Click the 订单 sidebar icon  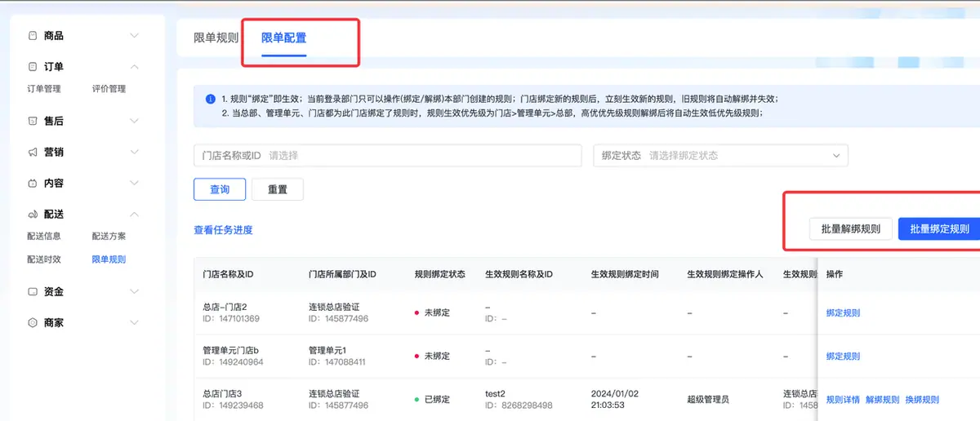[x=33, y=67]
